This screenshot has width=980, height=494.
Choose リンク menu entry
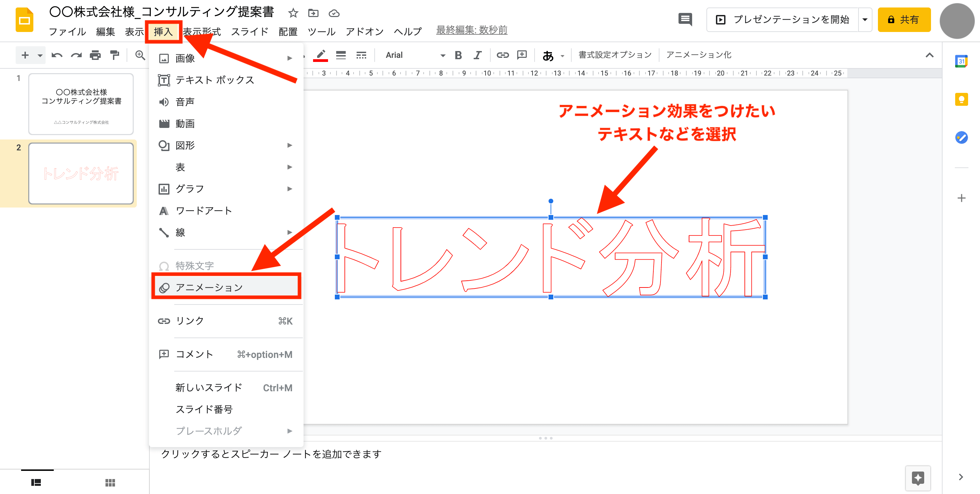point(226,321)
